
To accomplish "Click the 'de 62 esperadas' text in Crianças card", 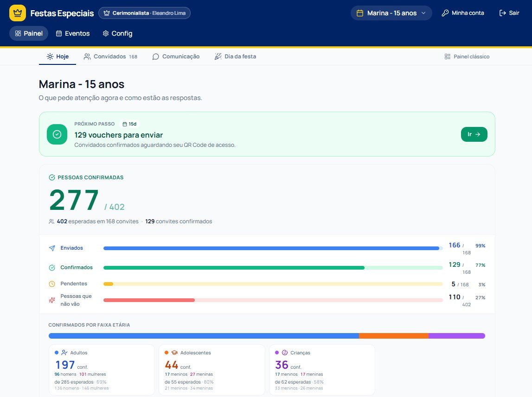I will pyautogui.click(x=293, y=382).
